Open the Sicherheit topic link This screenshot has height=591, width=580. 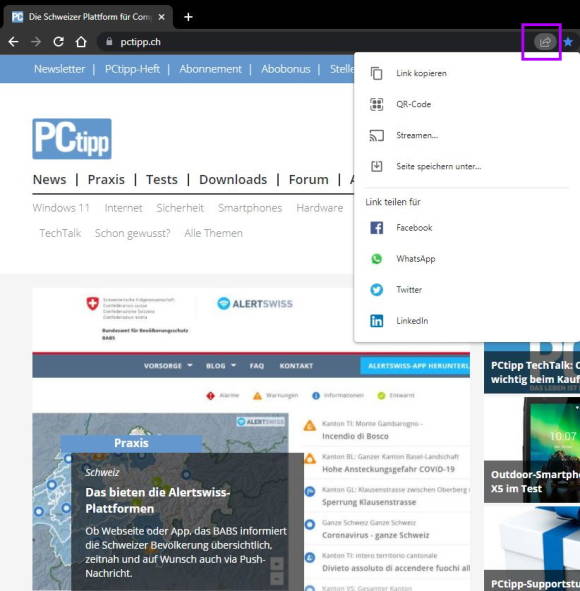pos(180,208)
